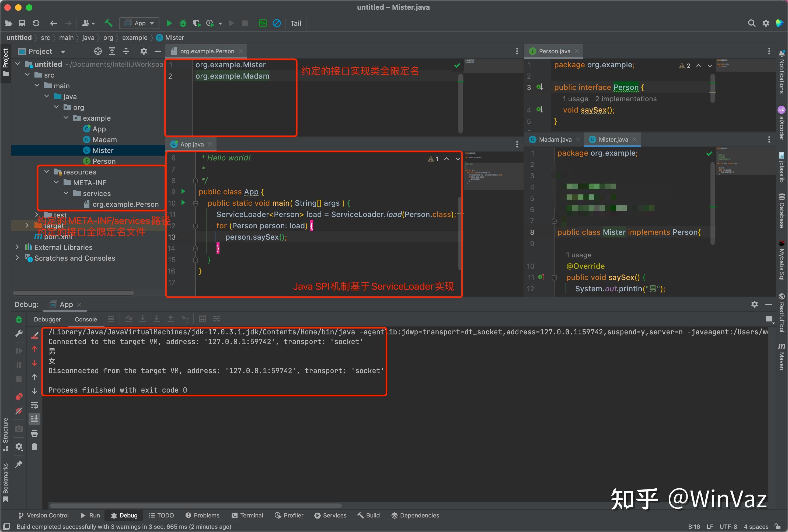Collapse the resources folder in tree

point(47,172)
